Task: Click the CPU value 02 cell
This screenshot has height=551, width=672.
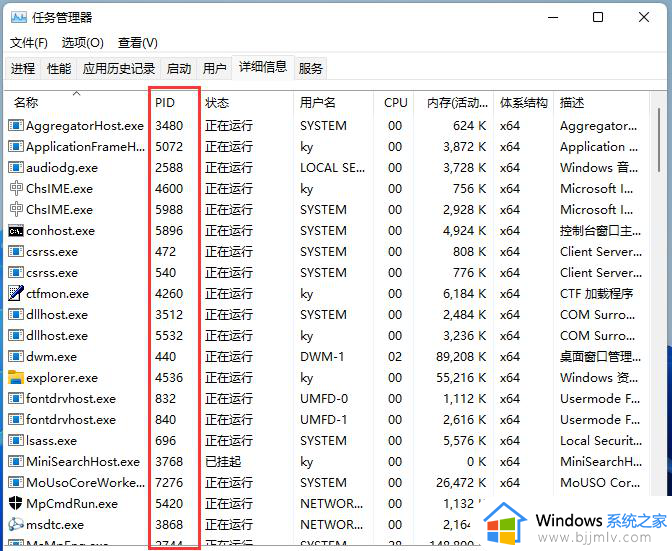Action: click(395, 356)
